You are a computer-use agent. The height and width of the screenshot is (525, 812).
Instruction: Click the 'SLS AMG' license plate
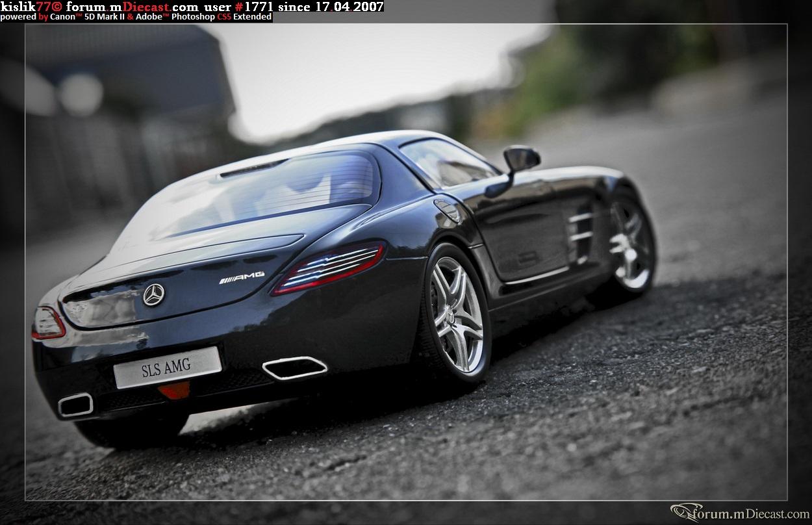[x=167, y=368]
